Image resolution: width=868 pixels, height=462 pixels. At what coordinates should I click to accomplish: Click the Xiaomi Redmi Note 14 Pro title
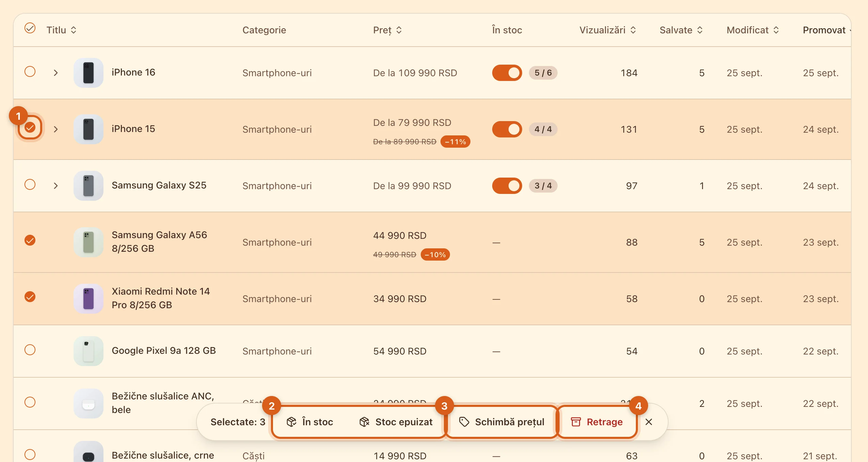pyautogui.click(x=161, y=298)
